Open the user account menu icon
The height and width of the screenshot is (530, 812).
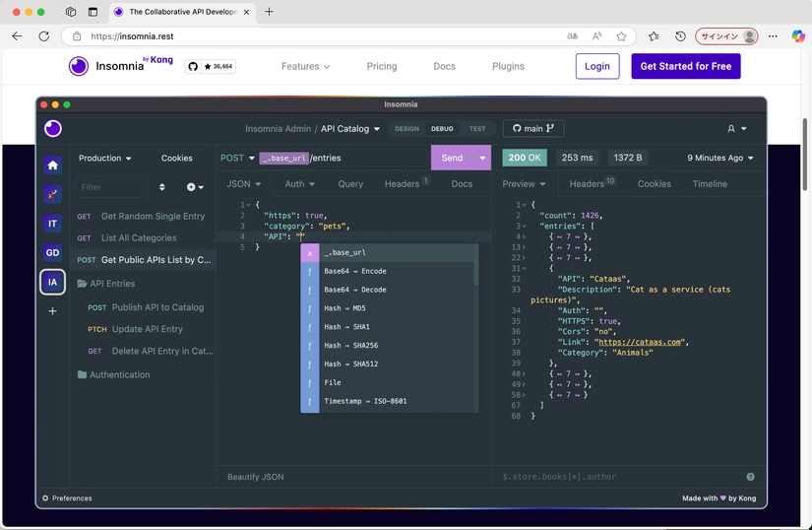pyautogui.click(x=737, y=128)
